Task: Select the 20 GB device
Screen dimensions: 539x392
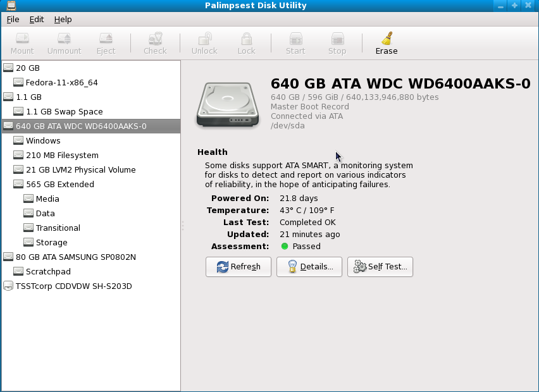Action: pyautogui.click(x=91, y=68)
